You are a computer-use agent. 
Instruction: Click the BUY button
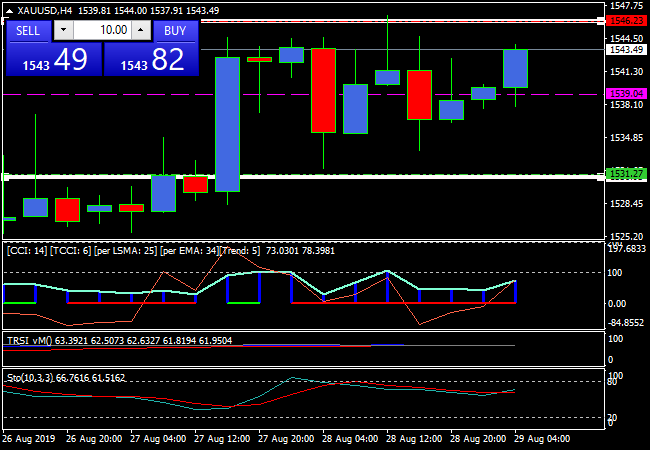click(x=175, y=31)
